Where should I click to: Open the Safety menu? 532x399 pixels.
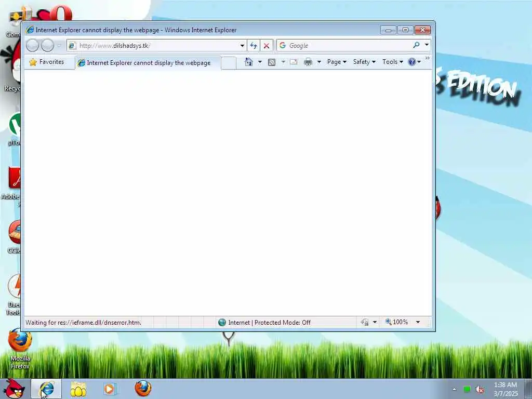pyautogui.click(x=364, y=62)
